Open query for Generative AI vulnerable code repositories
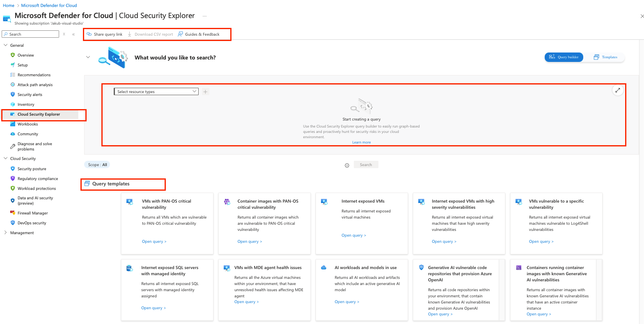 coord(440,314)
